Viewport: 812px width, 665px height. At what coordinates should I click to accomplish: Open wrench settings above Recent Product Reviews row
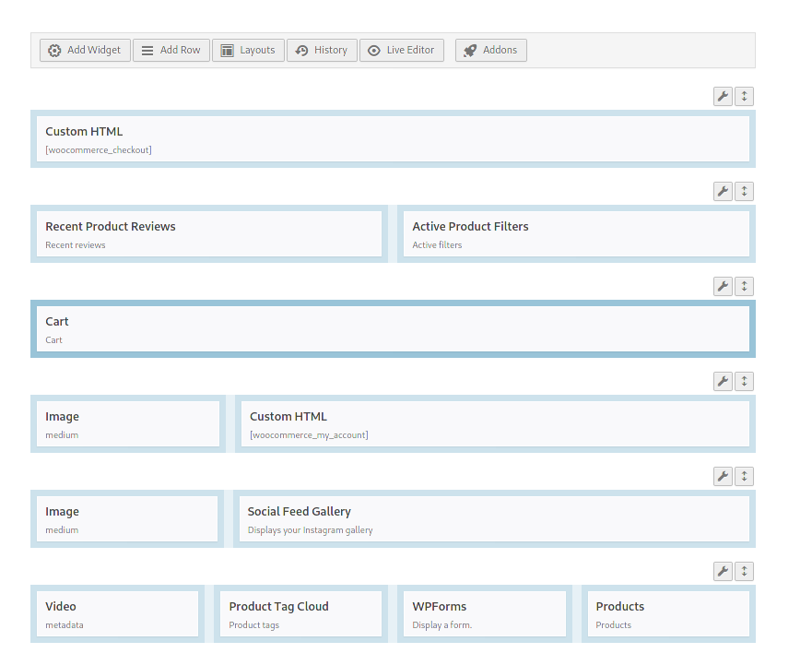[x=723, y=192]
